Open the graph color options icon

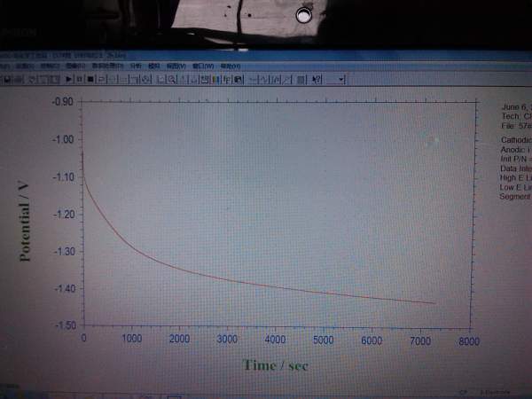[x=215, y=80]
